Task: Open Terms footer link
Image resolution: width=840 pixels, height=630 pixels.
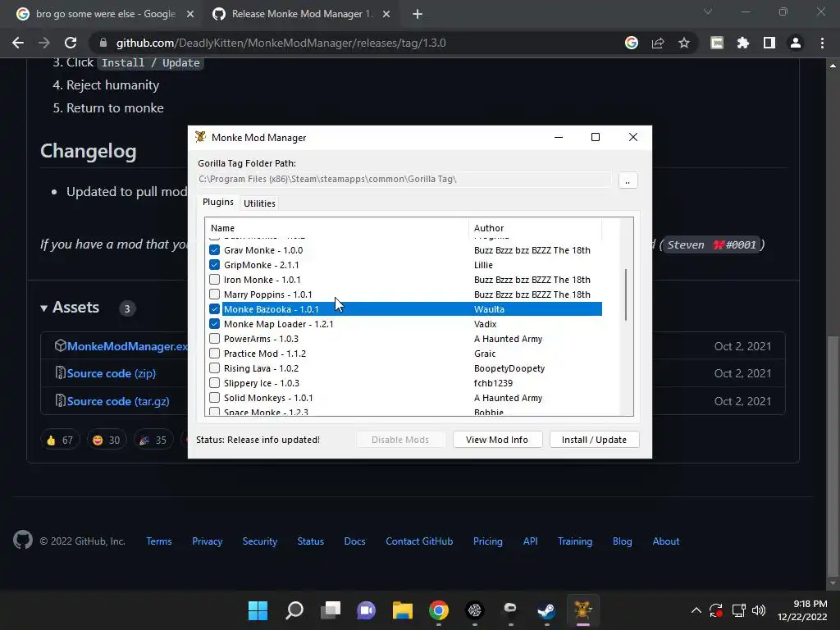Action: (x=159, y=541)
